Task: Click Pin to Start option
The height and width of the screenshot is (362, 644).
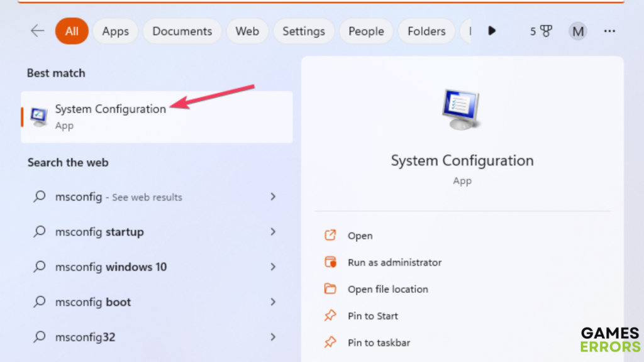Action: [x=372, y=316]
